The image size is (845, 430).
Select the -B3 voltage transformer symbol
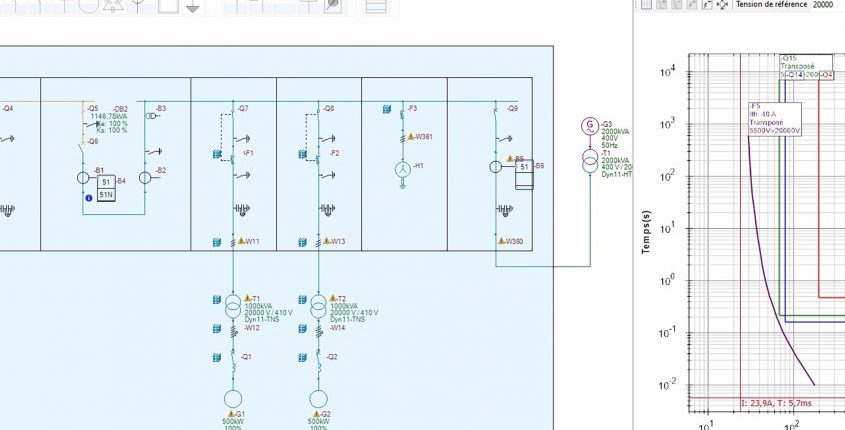[150, 116]
